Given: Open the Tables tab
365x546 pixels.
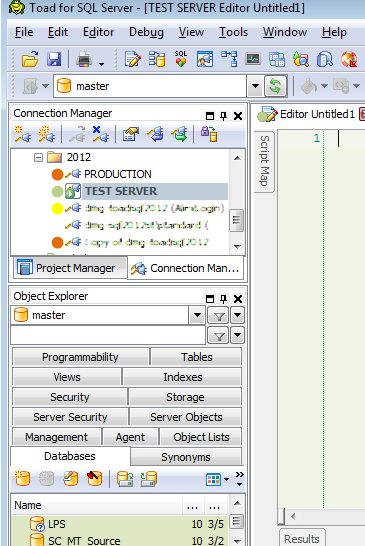Looking at the screenshot, I should [x=196, y=357].
